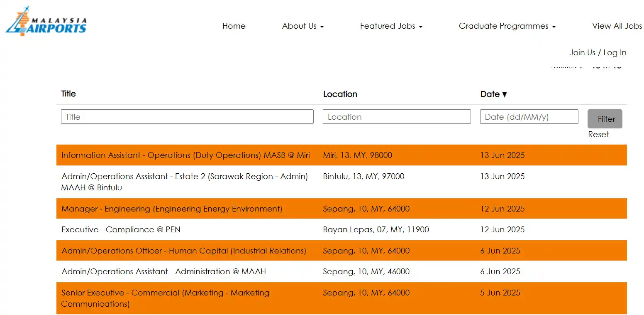Select date 13 Jun 2025 in Miri row
644x315 pixels.
503,155
